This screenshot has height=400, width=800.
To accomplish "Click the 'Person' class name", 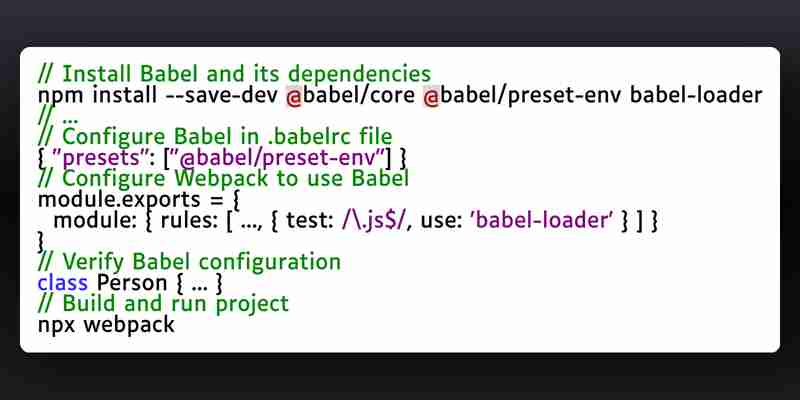I will tap(132, 283).
